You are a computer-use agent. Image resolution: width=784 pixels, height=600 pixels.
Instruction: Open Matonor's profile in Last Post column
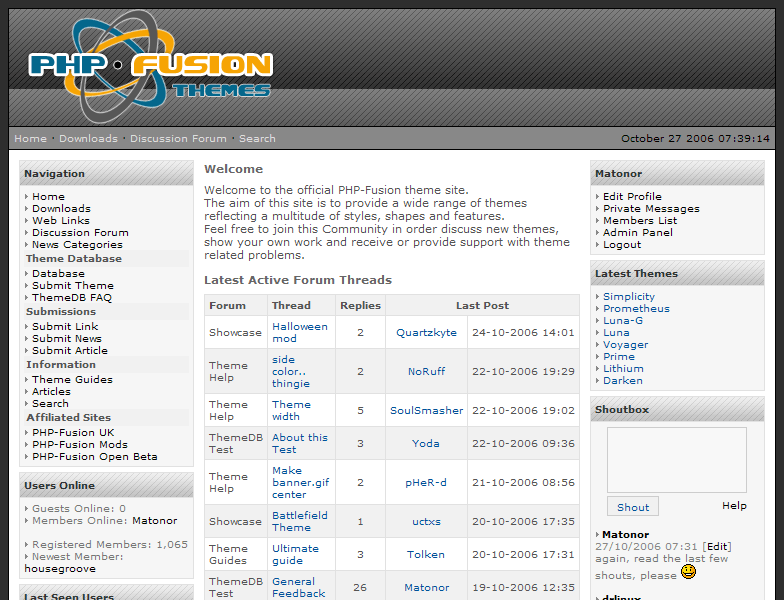pyautogui.click(x=426, y=588)
